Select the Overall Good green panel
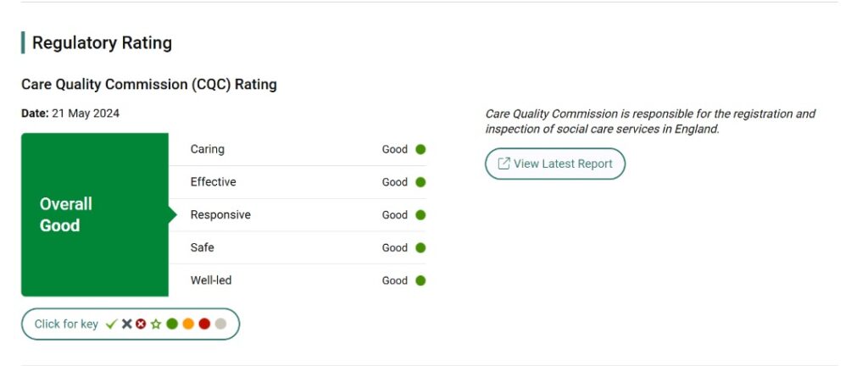 click(94, 214)
